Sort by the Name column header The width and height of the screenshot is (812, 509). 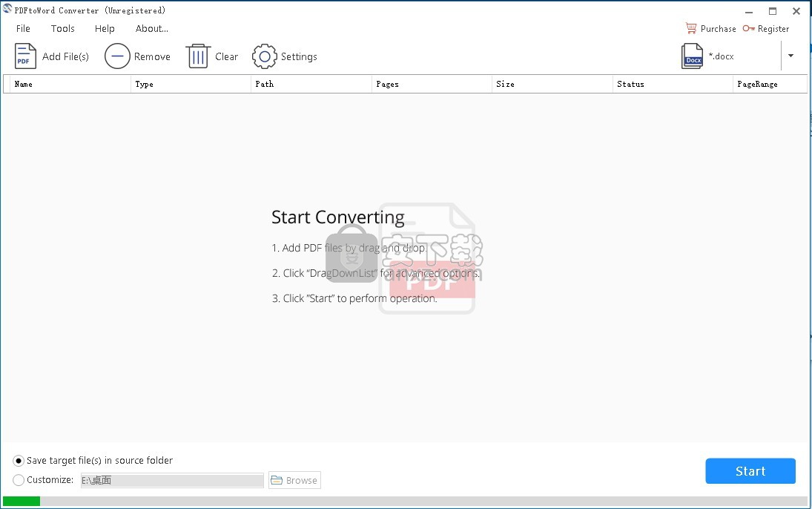pos(70,84)
